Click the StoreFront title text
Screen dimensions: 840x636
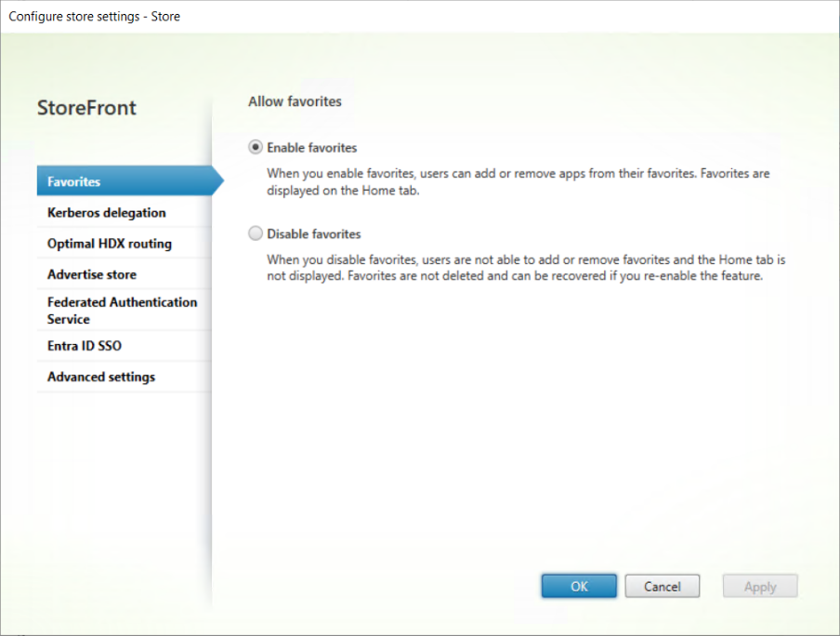coord(86,108)
